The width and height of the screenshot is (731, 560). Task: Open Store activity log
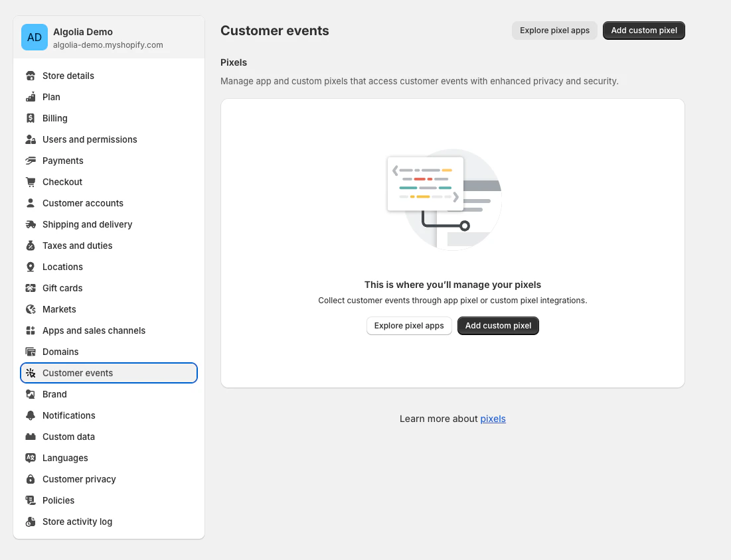(76, 522)
